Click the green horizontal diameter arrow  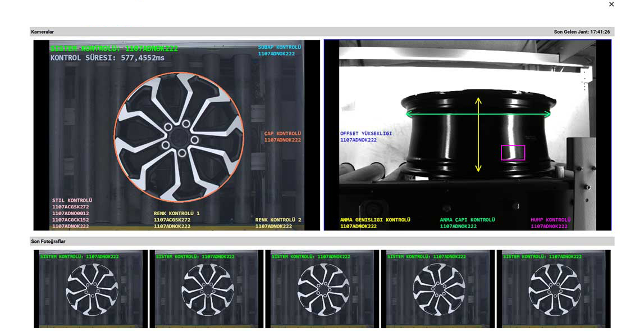click(478, 114)
